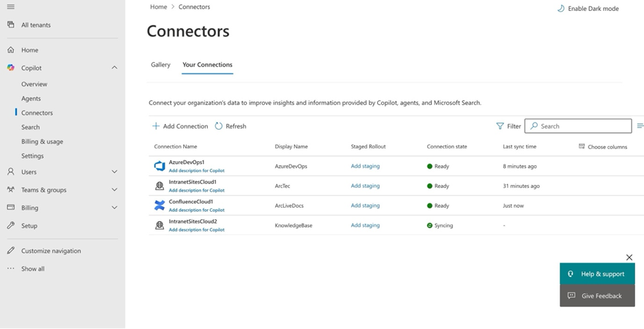Add staging for AzureDevOps1

(365, 166)
